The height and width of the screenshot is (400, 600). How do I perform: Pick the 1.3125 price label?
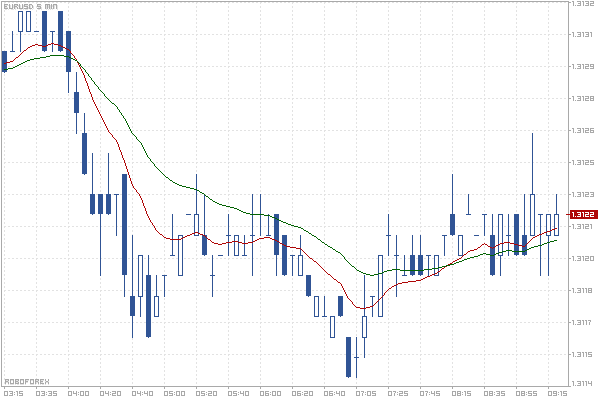[583, 163]
